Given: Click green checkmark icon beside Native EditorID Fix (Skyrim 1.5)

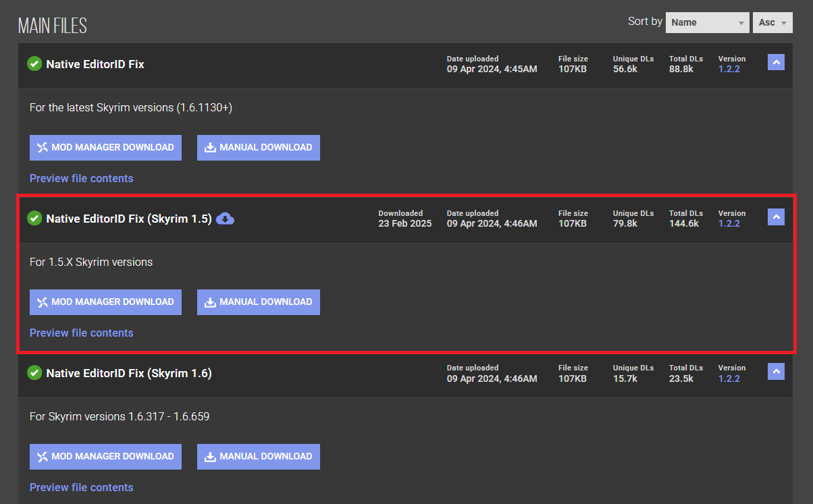Looking at the screenshot, I should pos(34,219).
